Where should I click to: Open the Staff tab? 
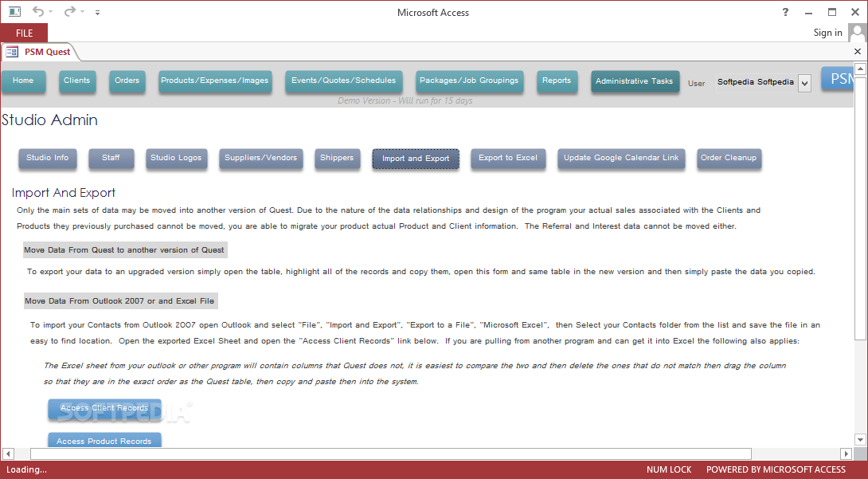coord(111,159)
